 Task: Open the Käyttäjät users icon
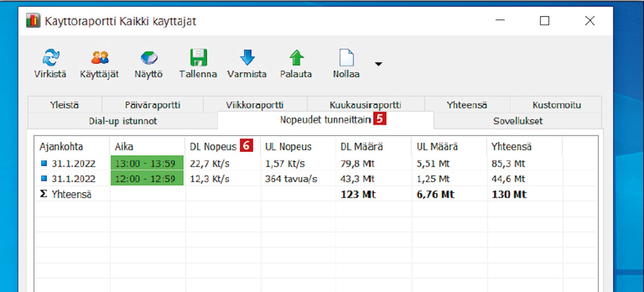pos(99,58)
